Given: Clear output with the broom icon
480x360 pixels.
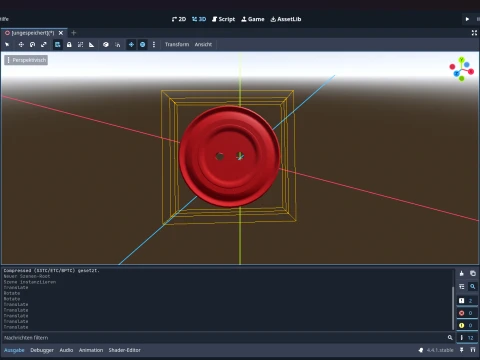Looking at the screenshot, I should (462, 273).
